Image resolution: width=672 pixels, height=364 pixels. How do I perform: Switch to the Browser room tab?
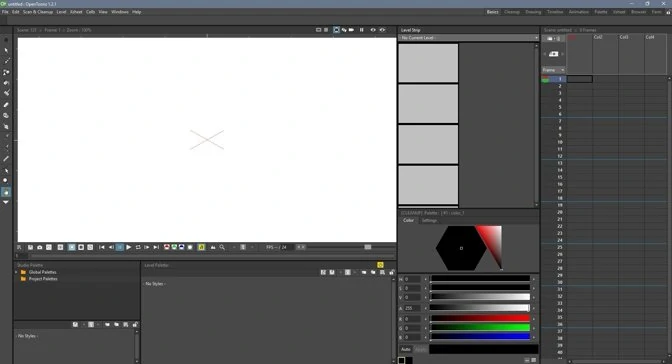pos(638,12)
